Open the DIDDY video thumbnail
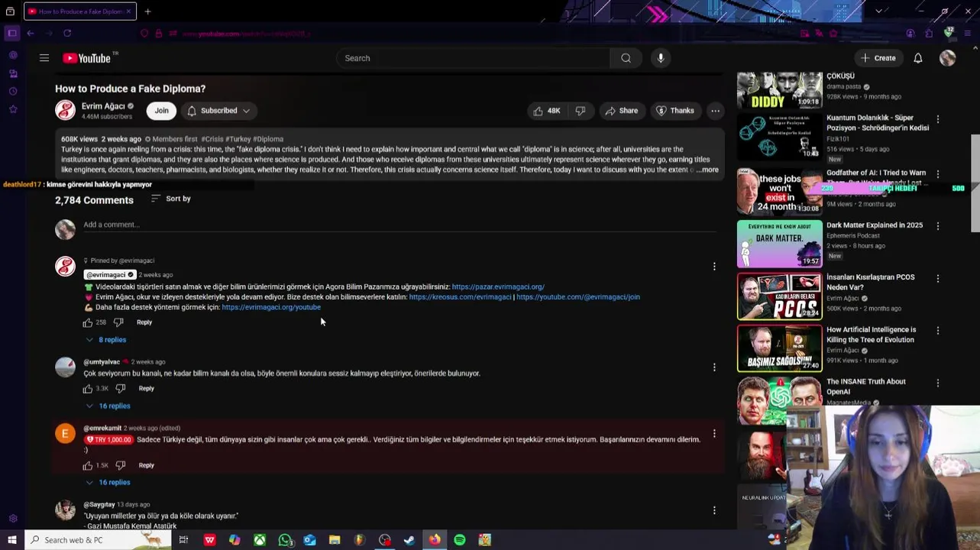 tap(779, 89)
